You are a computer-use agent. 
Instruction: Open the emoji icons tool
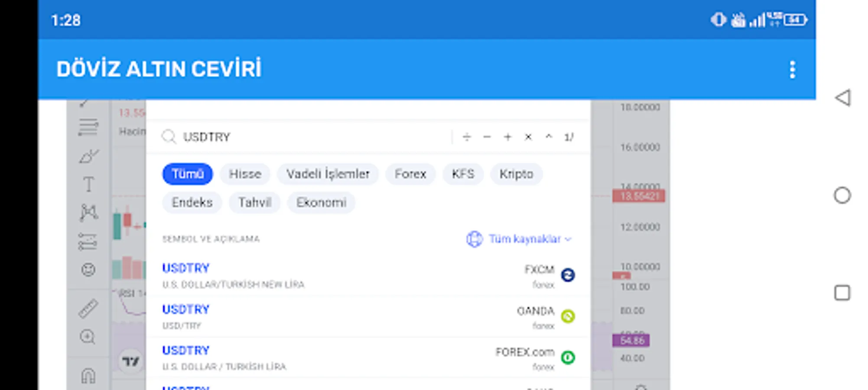click(88, 270)
